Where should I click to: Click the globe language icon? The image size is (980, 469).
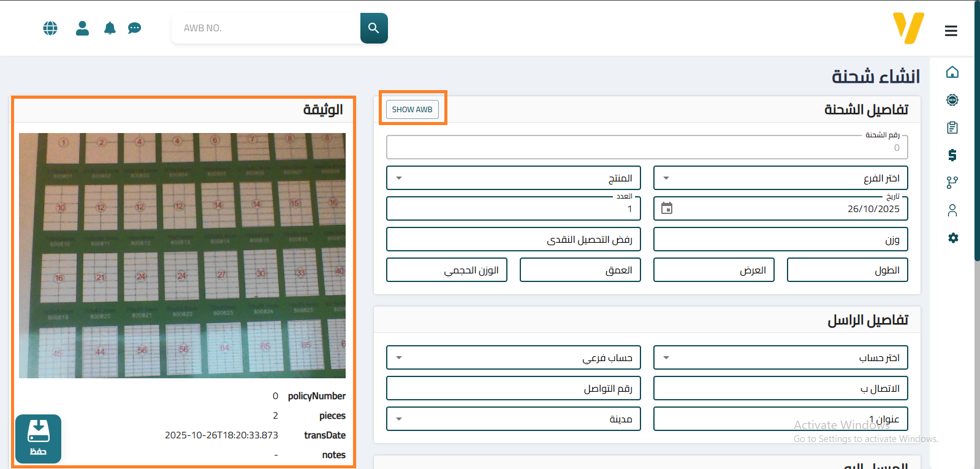pos(50,28)
